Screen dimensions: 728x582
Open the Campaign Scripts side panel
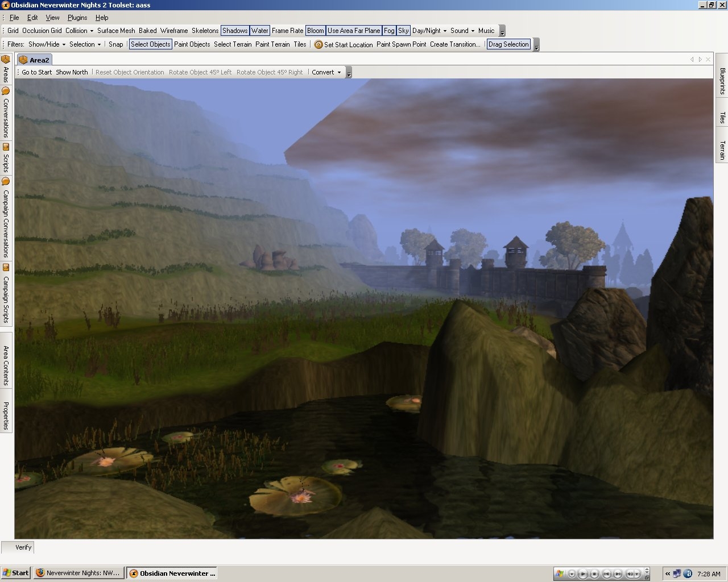[x=6, y=294]
